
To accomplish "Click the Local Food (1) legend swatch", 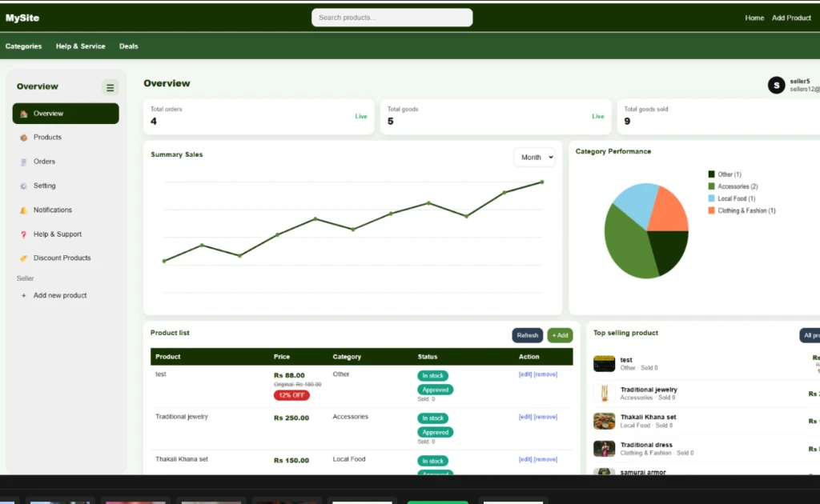I will point(711,198).
